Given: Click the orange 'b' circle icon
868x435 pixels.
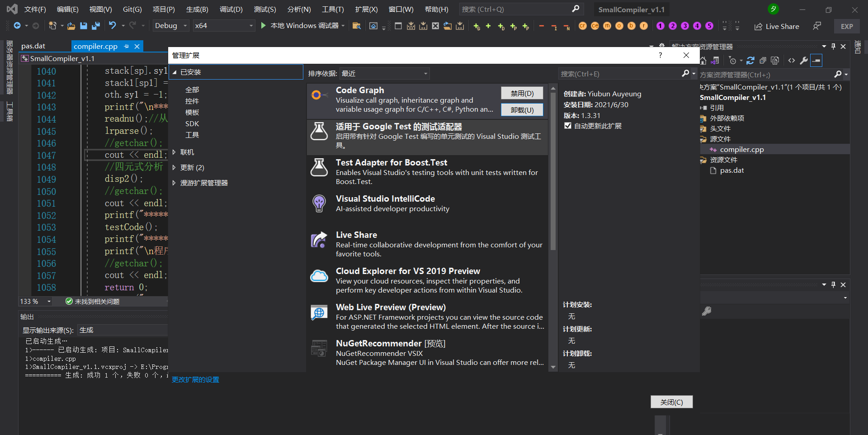Looking at the screenshot, I should (x=632, y=26).
